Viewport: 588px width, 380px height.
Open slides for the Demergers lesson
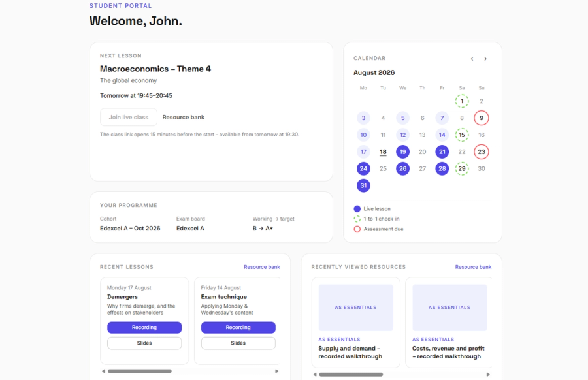144,343
